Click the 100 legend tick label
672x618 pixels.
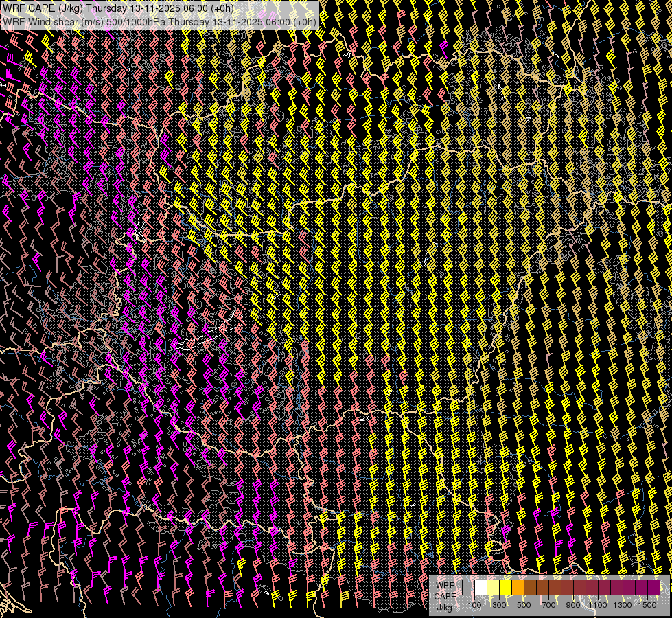coord(474,604)
